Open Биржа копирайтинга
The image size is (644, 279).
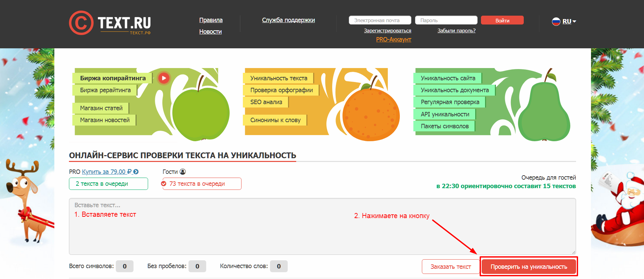(113, 78)
